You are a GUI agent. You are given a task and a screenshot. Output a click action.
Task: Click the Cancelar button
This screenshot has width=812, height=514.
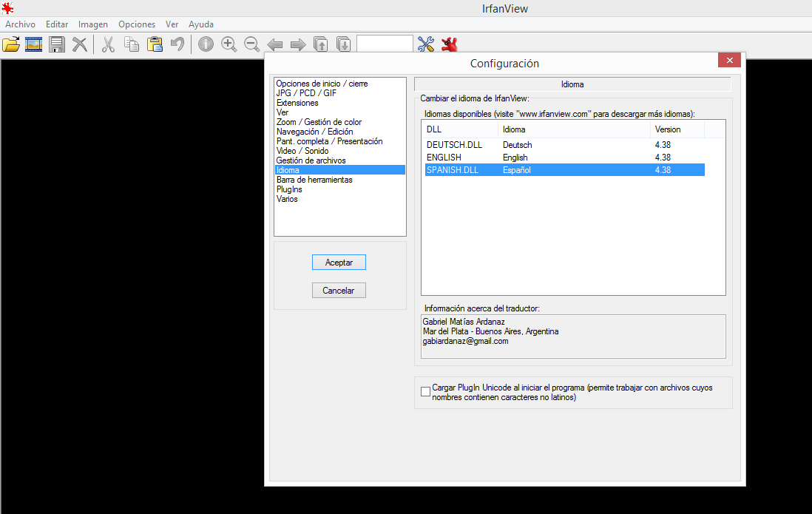[339, 290]
